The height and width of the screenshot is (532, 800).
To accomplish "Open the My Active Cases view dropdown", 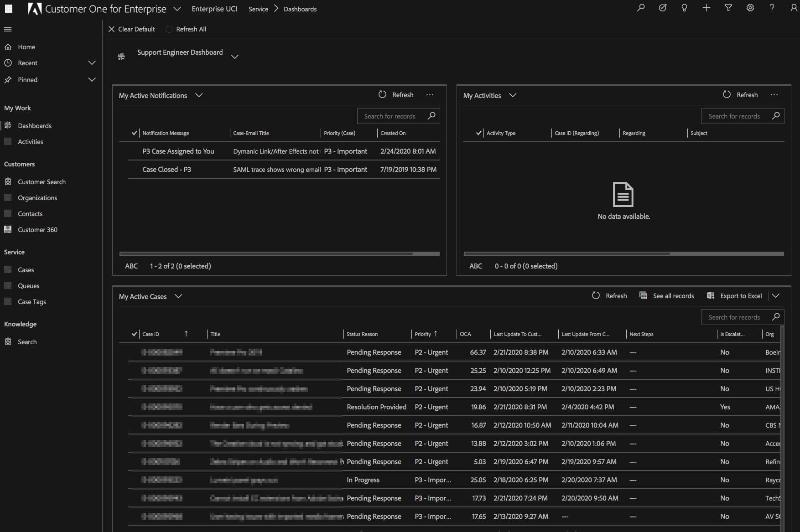I will tap(178, 296).
